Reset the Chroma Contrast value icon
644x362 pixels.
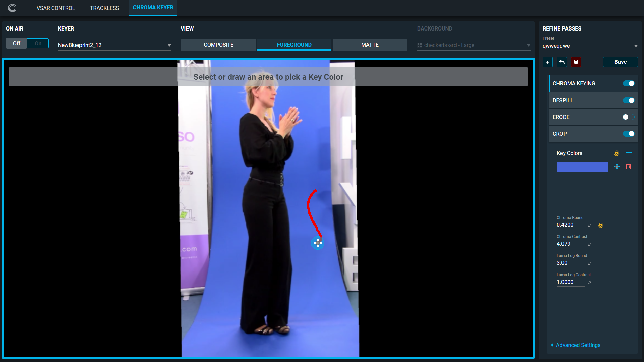pos(589,244)
